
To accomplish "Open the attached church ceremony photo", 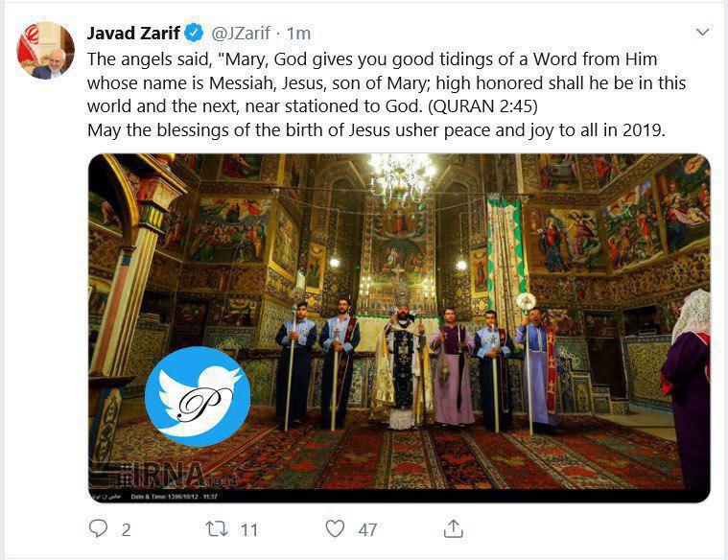I will point(399,328).
